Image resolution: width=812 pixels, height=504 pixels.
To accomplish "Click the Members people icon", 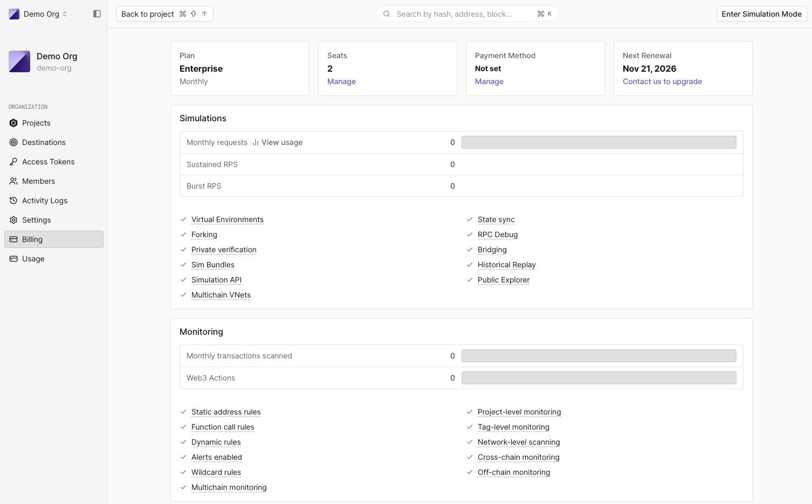I will 13,181.
